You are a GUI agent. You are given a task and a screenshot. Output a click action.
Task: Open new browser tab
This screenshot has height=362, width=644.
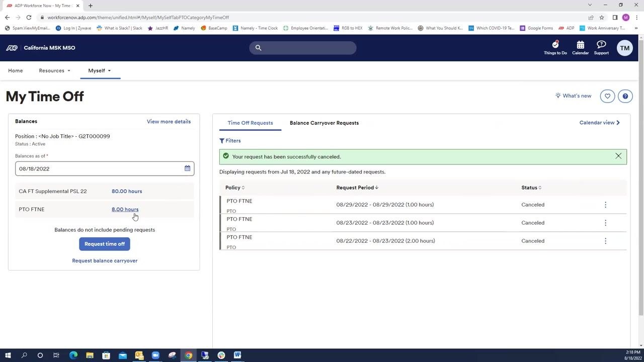(x=91, y=6)
